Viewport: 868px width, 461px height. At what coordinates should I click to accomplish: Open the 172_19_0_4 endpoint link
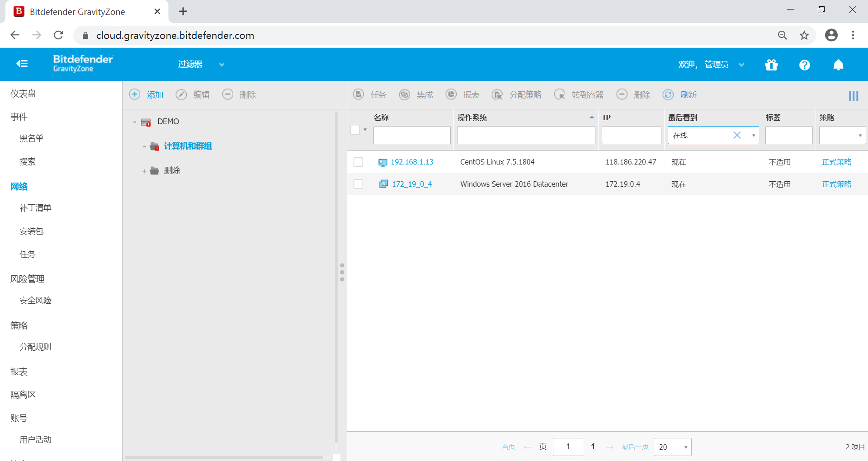click(412, 184)
